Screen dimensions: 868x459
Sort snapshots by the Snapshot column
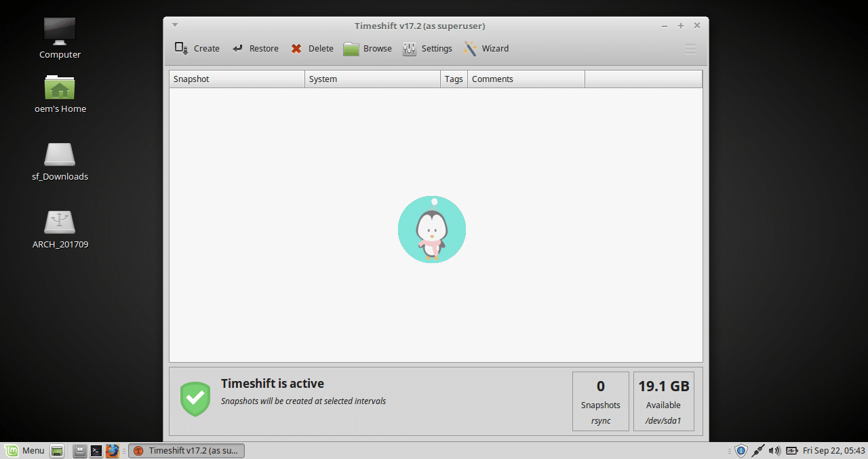coord(236,79)
